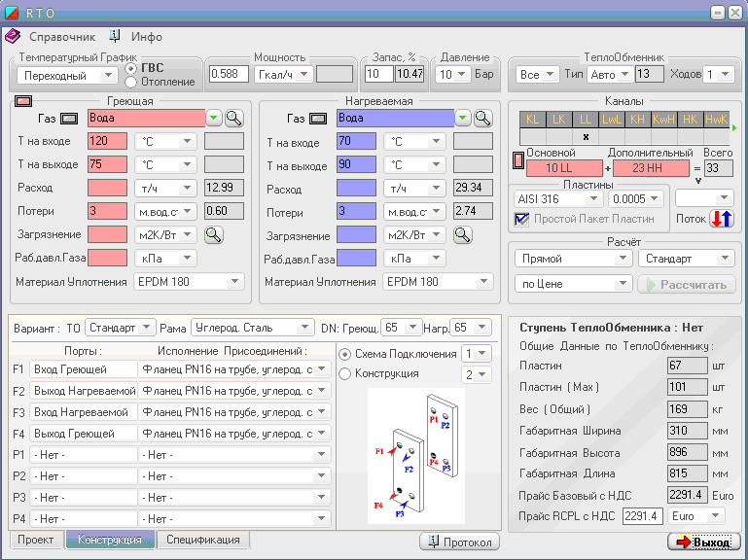Viewport: 748px width, 560px height.
Task: Open fouling lookup magnifier in Нагреваемая panel
Action: [x=463, y=234]
